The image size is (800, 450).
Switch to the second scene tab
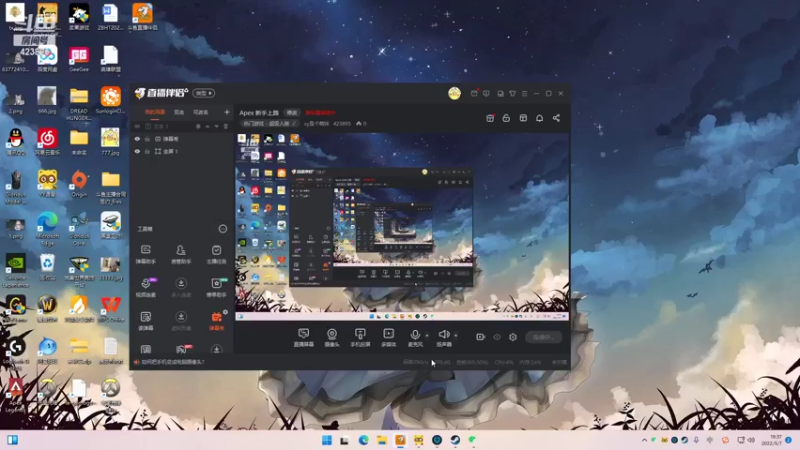click(x=179, y=112)
